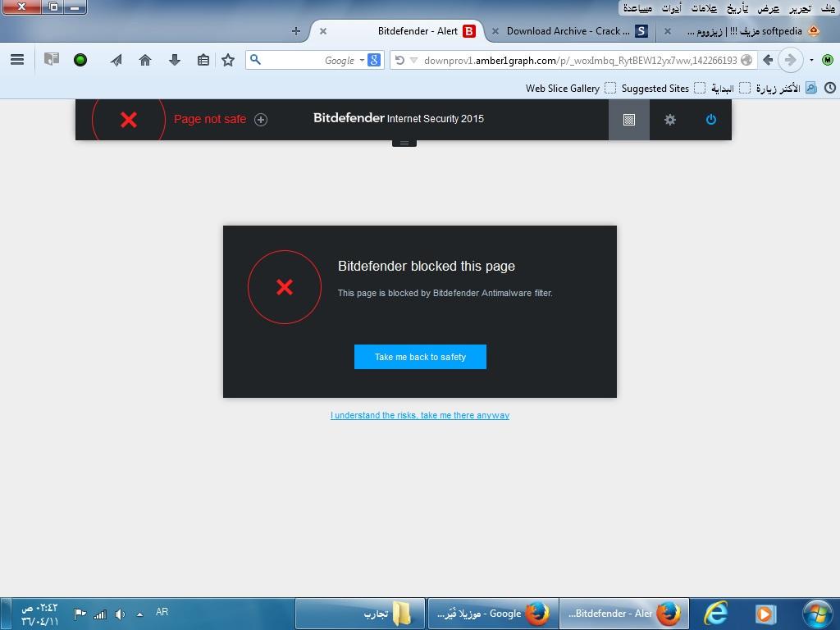
Task: Launch Internet Explorer from taskbar
Action: (x=715, y=614)
